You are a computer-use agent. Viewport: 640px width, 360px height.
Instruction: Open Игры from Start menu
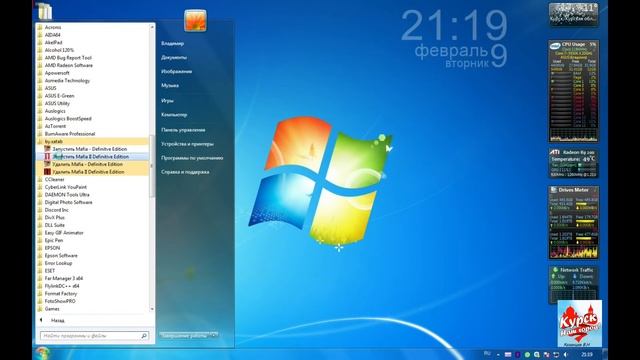pos(167,100)
